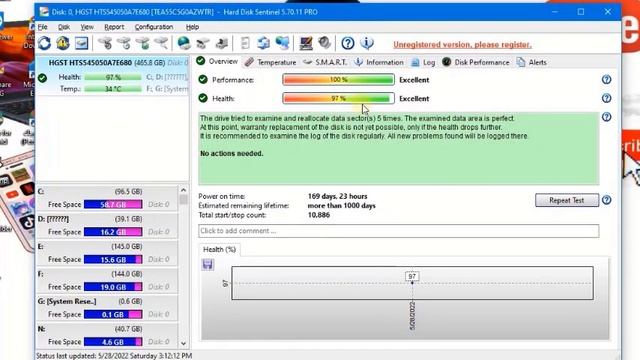Open help for the Performance row
Viewport: 640px width, 360px height.
(x=607, y=80)
